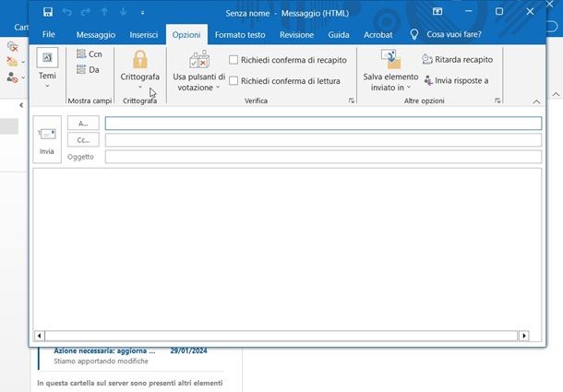Viewport: 563px width, 392px height.
Task: Click the Usa pulsanti di votazione icon
Action: (199, 59)
